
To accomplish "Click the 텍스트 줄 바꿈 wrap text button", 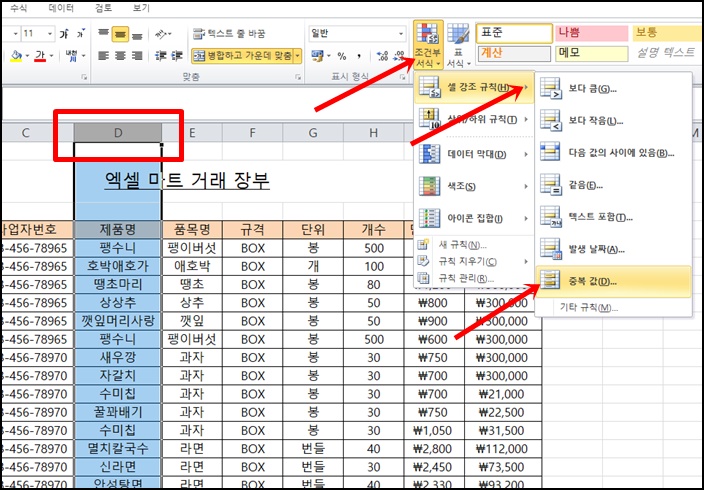I will pyautogui.click(x=229, y=34).
